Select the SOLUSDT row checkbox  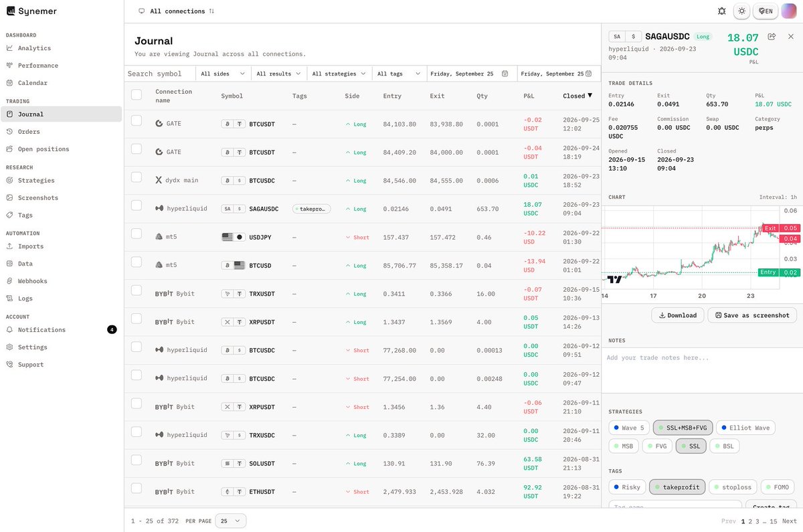point(137,460)
